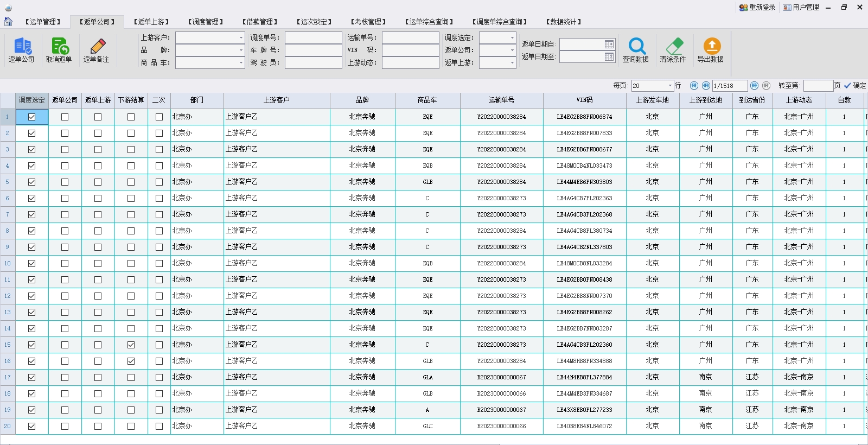Check 下游结算 box in row 7
The image size is (868, 445).
point(131,214)
